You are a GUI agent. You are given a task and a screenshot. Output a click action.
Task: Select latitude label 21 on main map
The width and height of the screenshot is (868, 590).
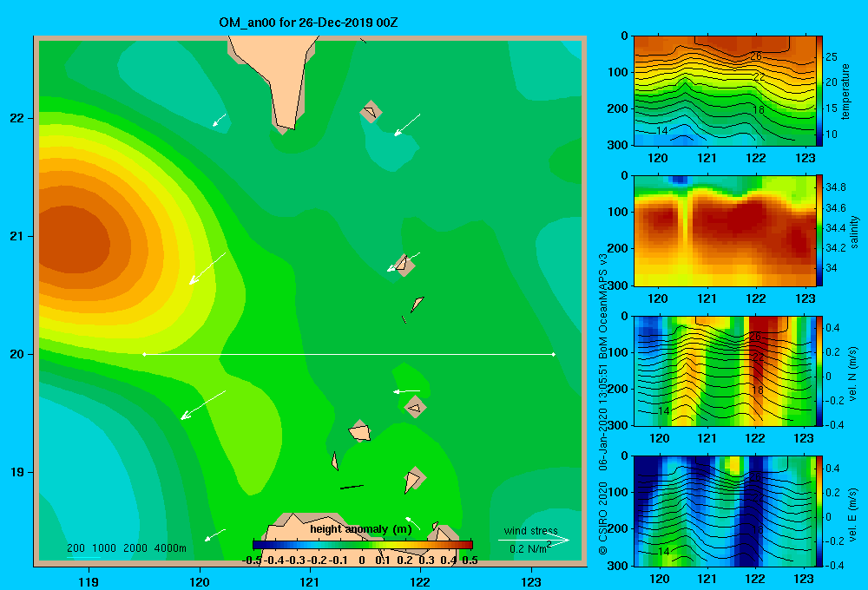point(17,236)
